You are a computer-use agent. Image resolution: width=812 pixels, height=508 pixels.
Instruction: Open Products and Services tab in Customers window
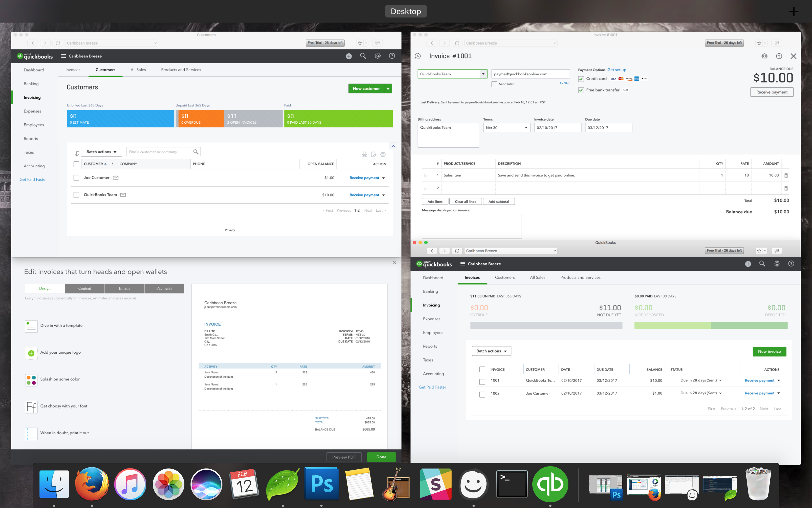click(x=181, y=70)
